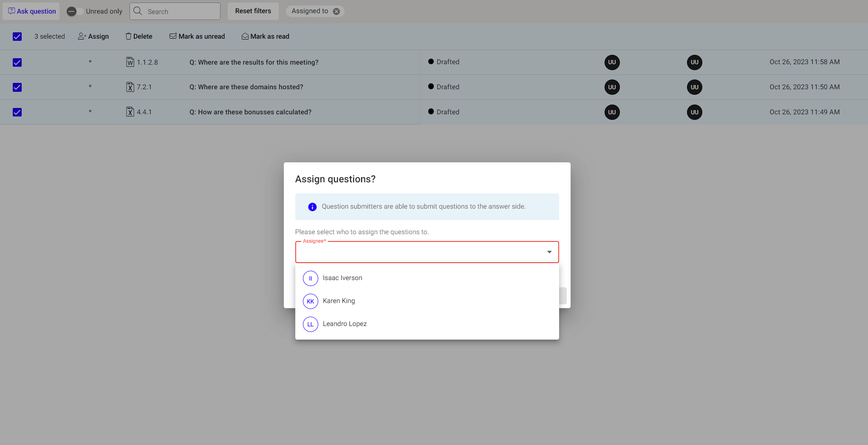Click the Assigned to filter chip label

point(310,11)
